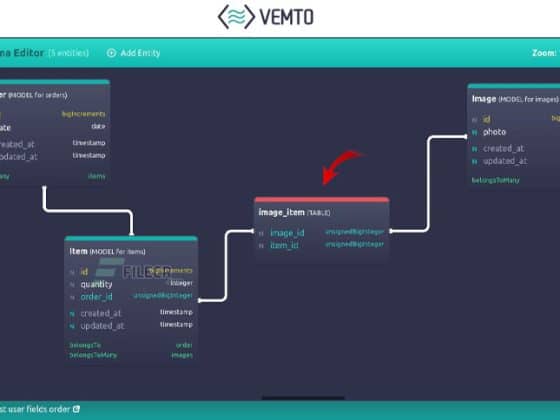Screen dimensions: 560x420
Task: Open the BelongsTo order relationship in Item
Action: click(131, 345)
